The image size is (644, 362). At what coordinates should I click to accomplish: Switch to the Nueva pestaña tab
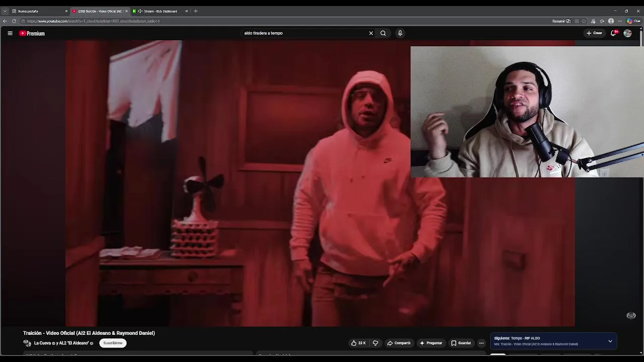[38, 11]
